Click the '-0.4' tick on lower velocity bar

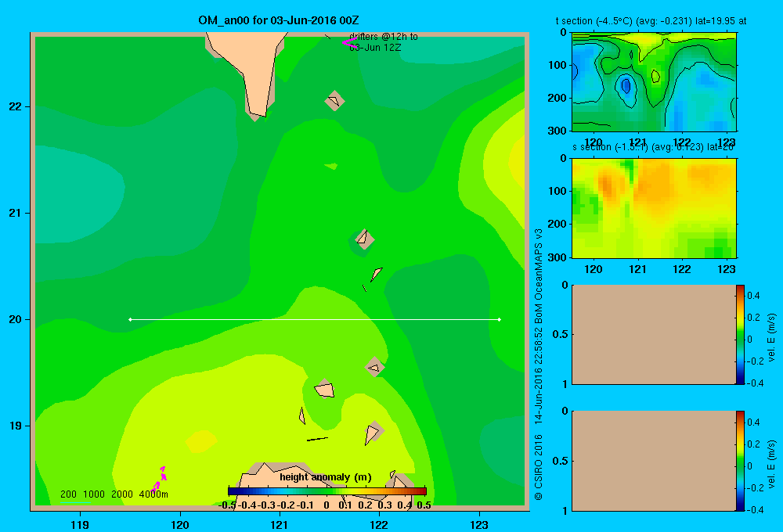[756, 510]
